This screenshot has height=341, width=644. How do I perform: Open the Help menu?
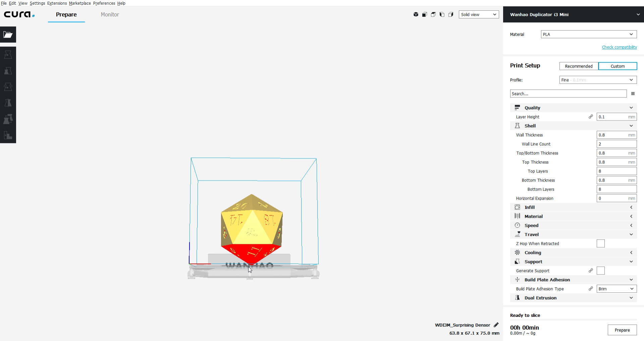121,3
